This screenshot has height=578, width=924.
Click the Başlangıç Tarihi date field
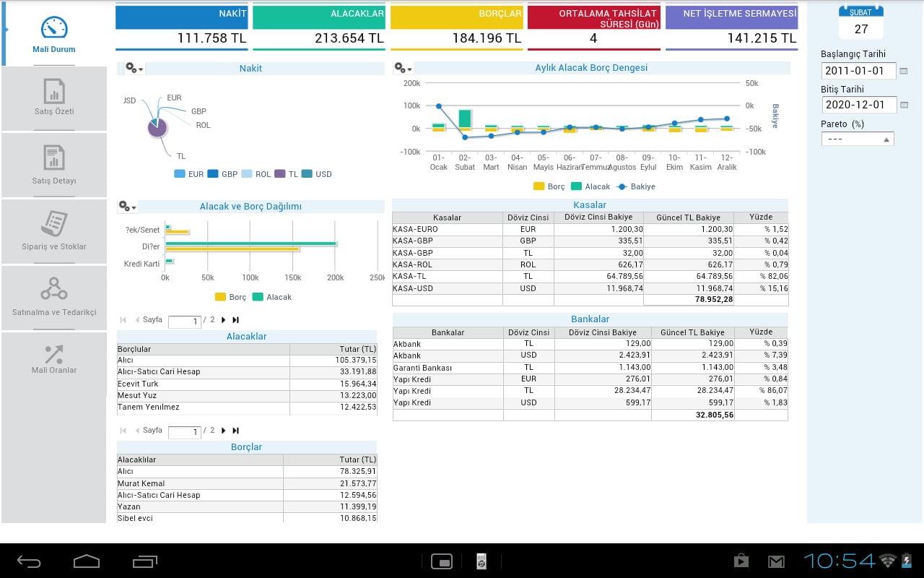(x=858, y=71)
